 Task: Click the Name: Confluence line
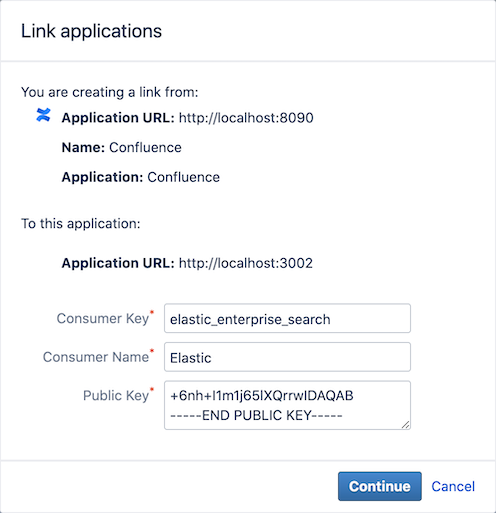tap(122, 147)
